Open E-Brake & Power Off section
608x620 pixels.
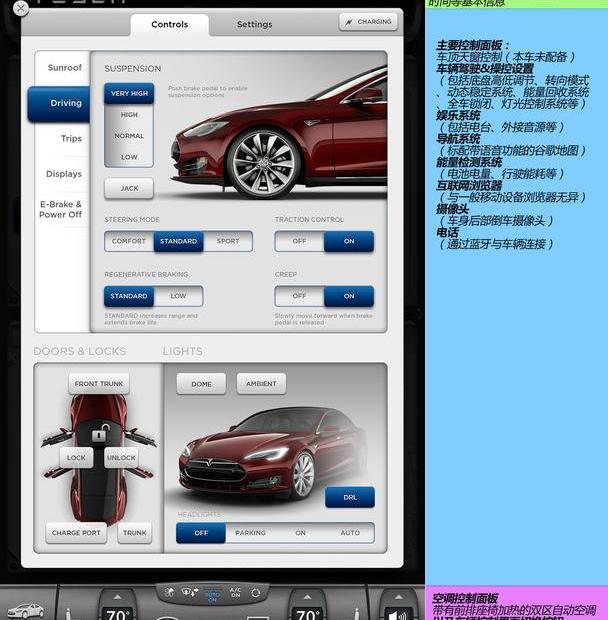[x=60, y=210]
